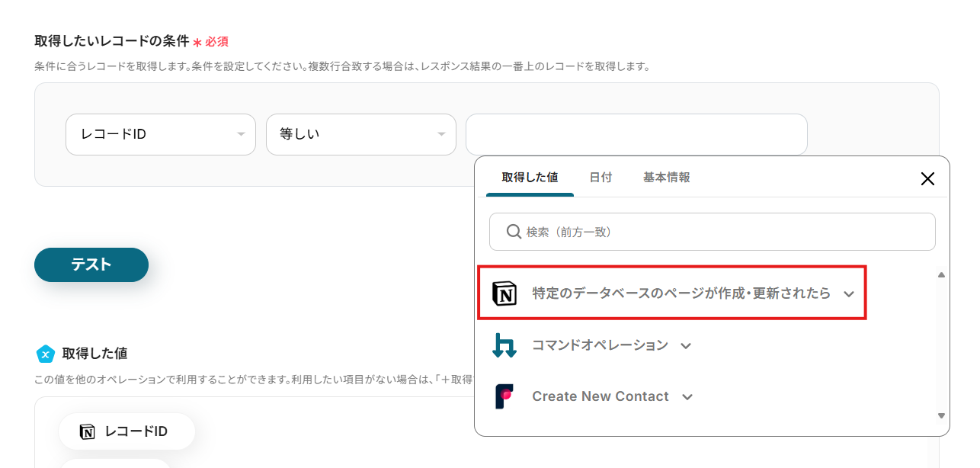Select the レコードID value chip
Screen dimensions: 980x468
pos(127,431)
